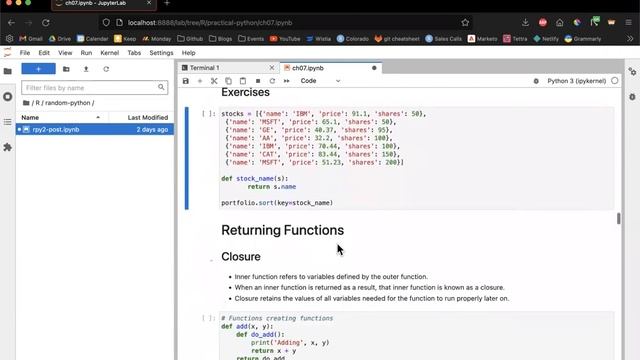Open the Kernel menu
Screen dimensions: 640x360
click(x=109, y=53)
